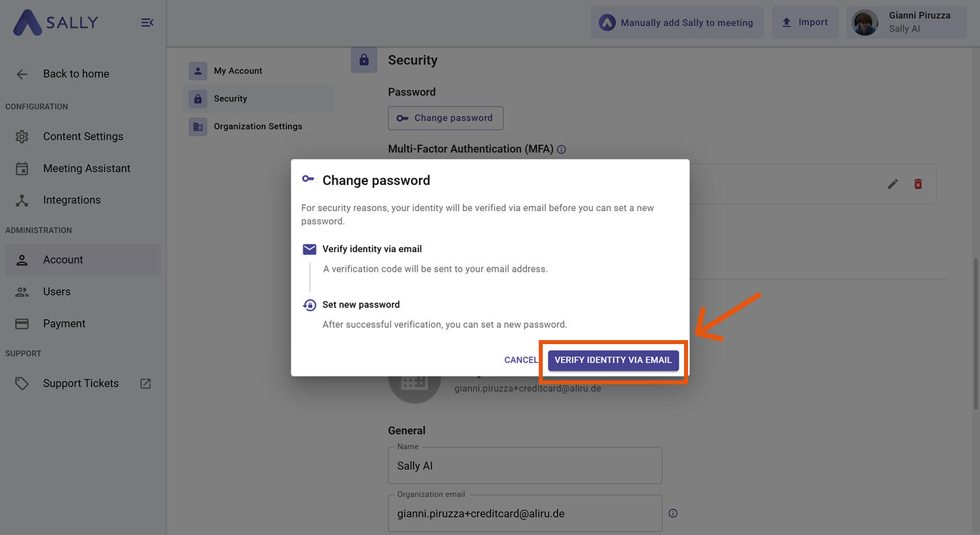The height and width of the screenshot is (535, 980).
Task: Collapse the sidebar using the menu icon
Action: [x=147, y=22]
